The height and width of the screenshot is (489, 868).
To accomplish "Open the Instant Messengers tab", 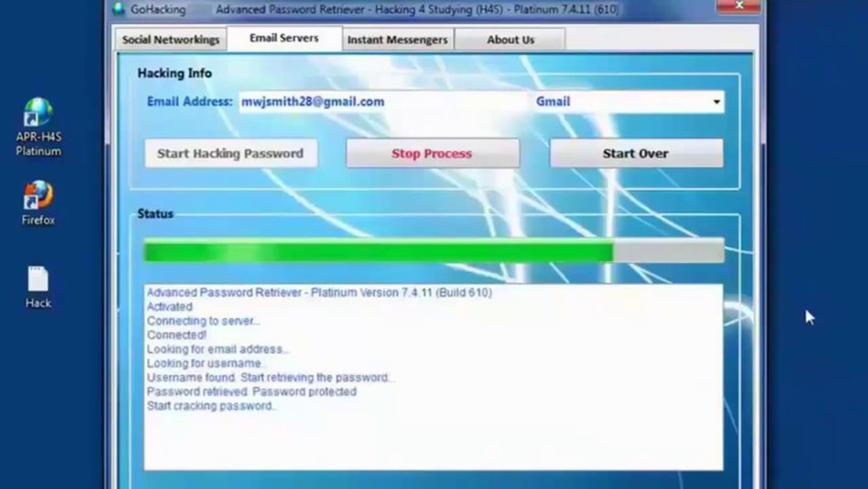I will 397,39.
